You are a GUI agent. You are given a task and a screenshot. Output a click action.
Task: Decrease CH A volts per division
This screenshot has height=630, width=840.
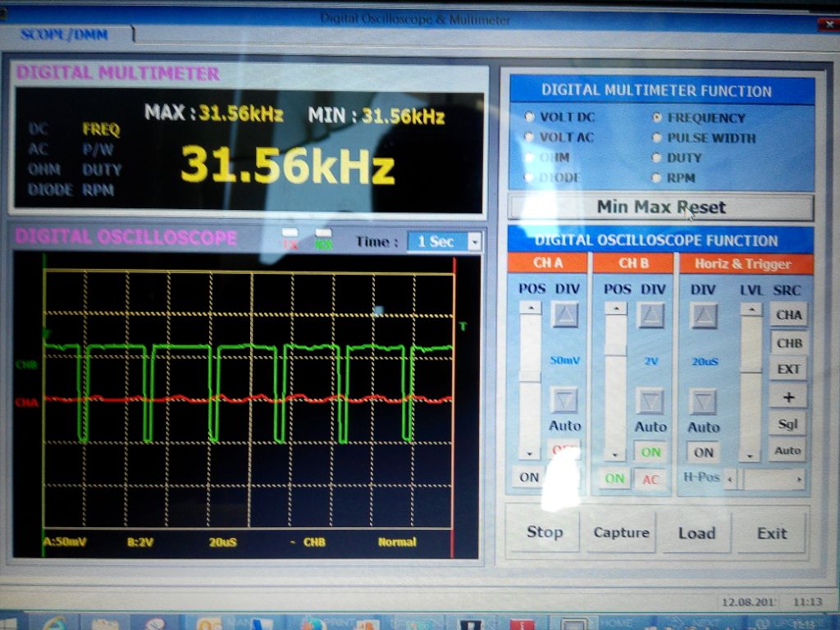[x=564, y=401]
